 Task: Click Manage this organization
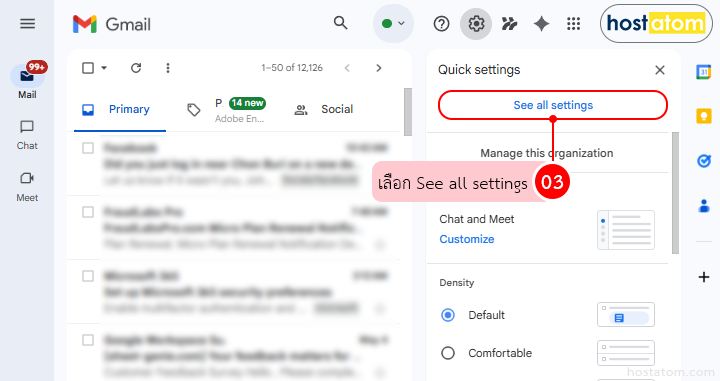click(546, 153)
